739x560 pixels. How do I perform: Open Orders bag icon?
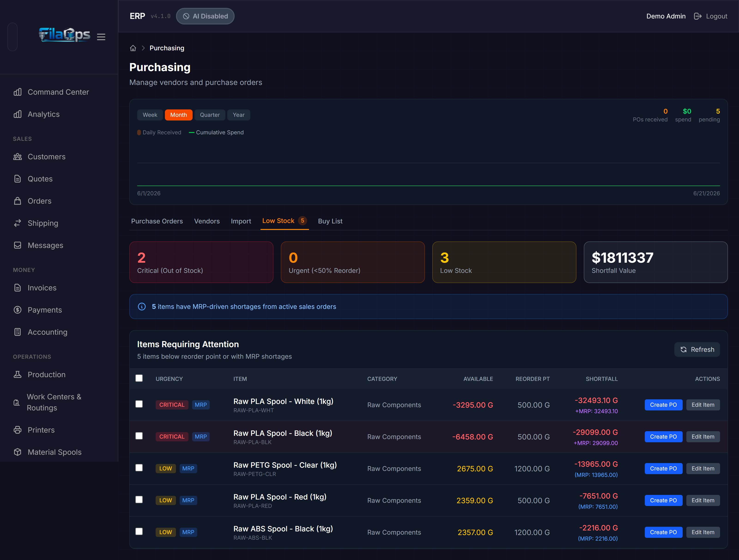(x=18, y=201)
